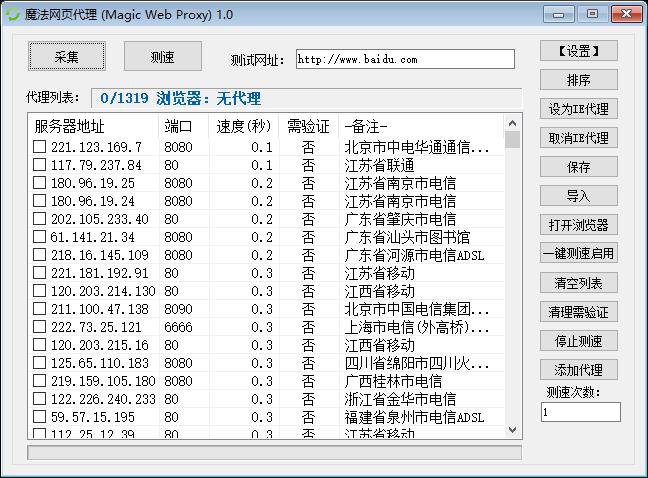
Task: Click the 测试网址 URL input field
Action: [404, 59]
